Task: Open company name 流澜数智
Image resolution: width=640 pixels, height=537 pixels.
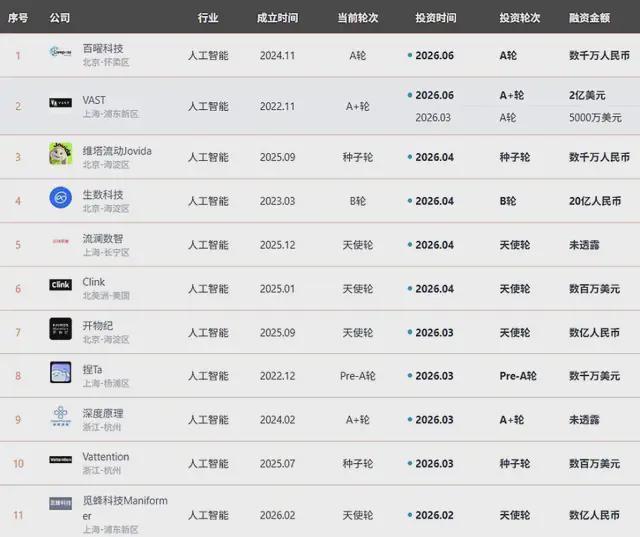Action: [x=103, y=238]
